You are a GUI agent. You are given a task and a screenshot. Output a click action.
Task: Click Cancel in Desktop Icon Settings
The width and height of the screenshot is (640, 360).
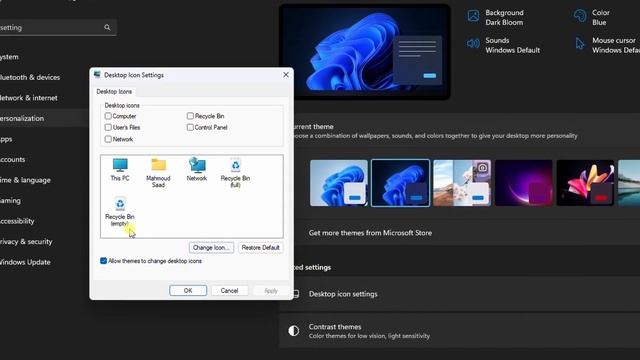click(x=229, y=291)
